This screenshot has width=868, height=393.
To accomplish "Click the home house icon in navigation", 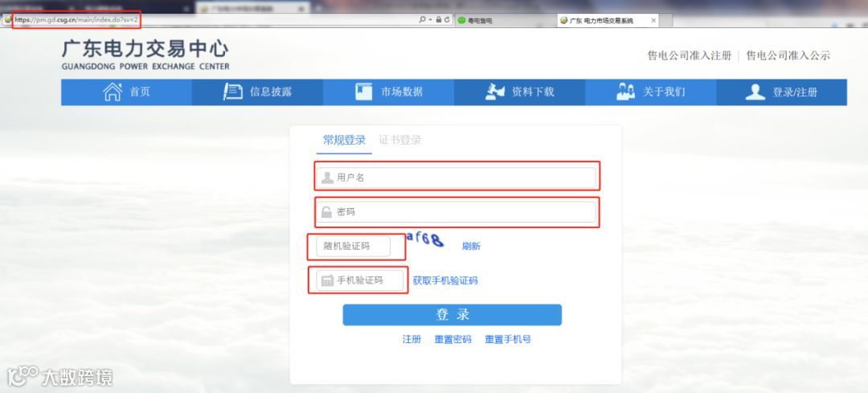I will (113, 92).
